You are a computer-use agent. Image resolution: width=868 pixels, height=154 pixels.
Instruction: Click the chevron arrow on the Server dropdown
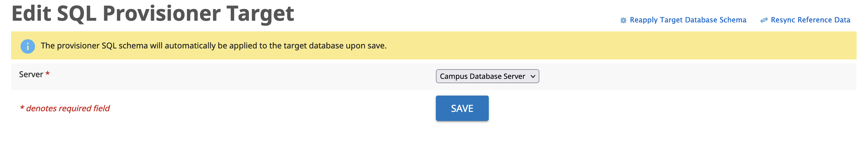point(533,76)
